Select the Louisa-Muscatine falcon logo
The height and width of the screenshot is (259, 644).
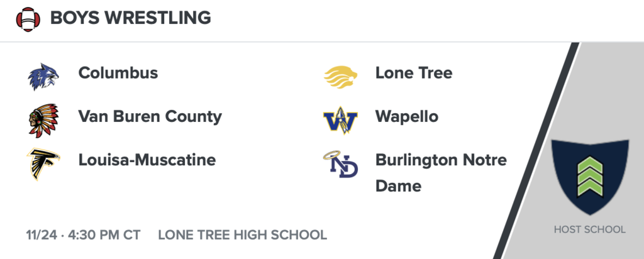tap(43, 163)
